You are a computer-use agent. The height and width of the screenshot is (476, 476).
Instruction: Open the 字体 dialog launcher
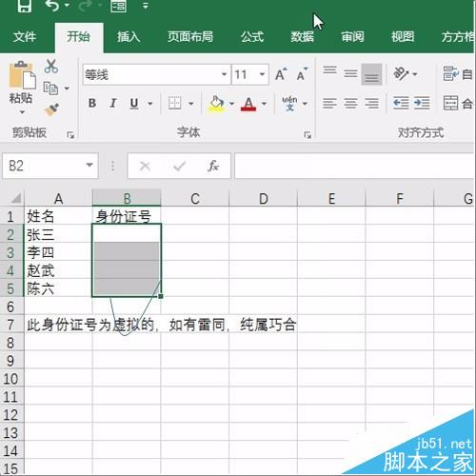[x=307, y=135]
